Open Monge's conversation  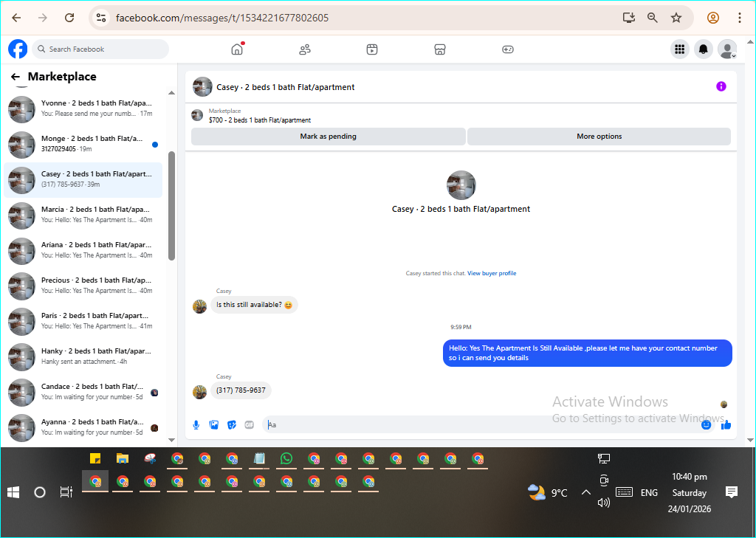83,144
